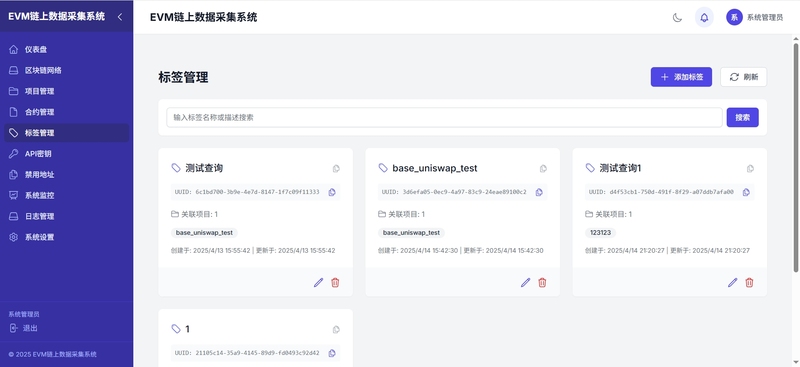Open notifications bell icon
This screenshot has height=367, width=800.
pos(704,18)
